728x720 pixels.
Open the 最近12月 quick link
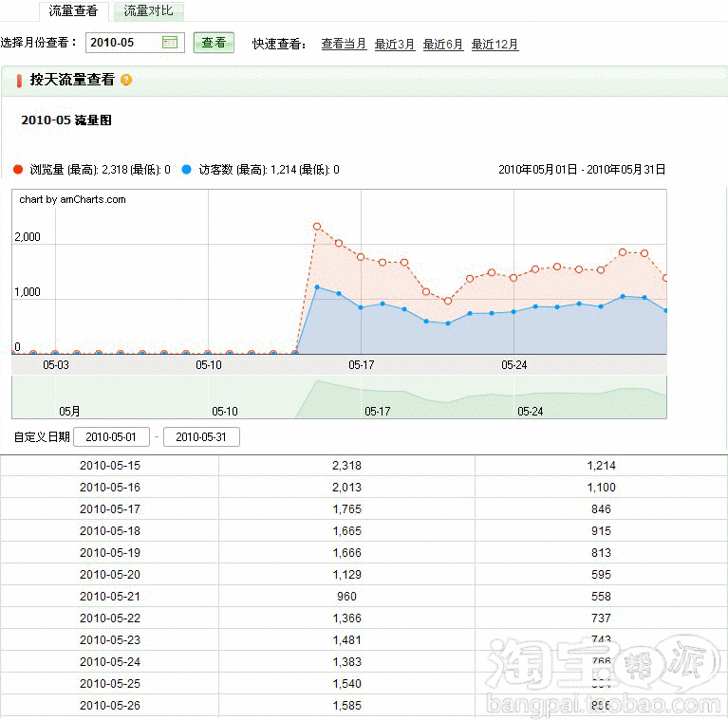coord(495,44)
